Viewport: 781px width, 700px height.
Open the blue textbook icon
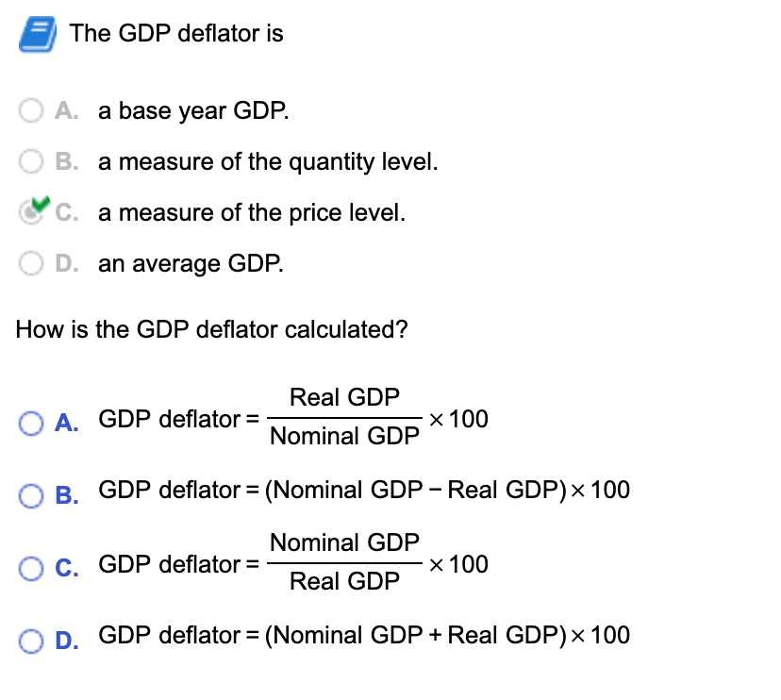point(38,34)
